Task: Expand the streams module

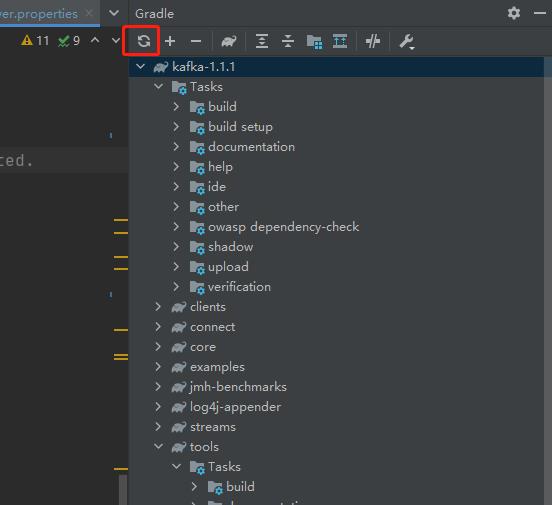Action: [158, 427]
